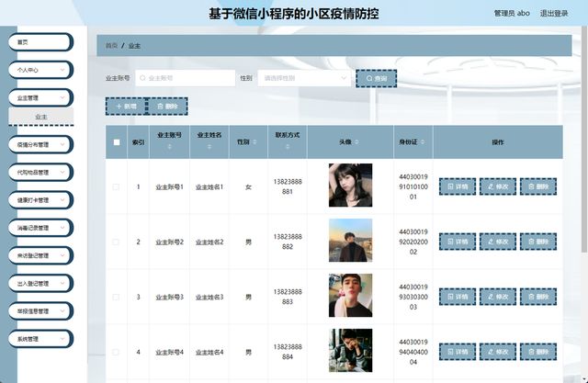The width and height of the screenshot is (588, 383).
Task: Click 修改 for 业主账号2 row
Action: click(x=498, y=242)
